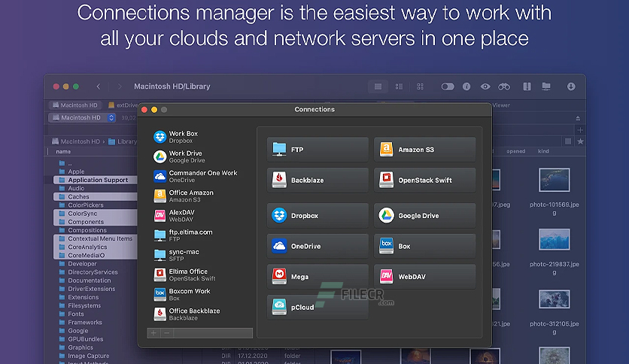This screenshot has height=364, width=629.
Task: Select the pCloud connection tile
Action: 318,307
